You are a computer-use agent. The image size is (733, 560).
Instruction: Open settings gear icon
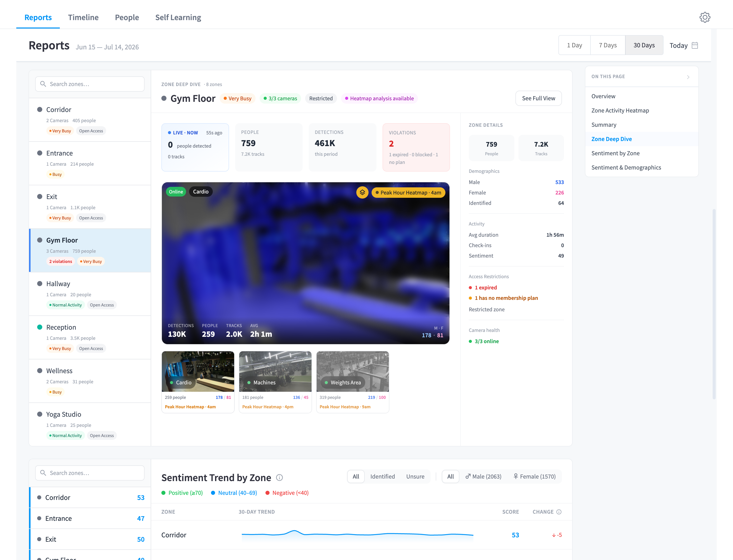705,17
